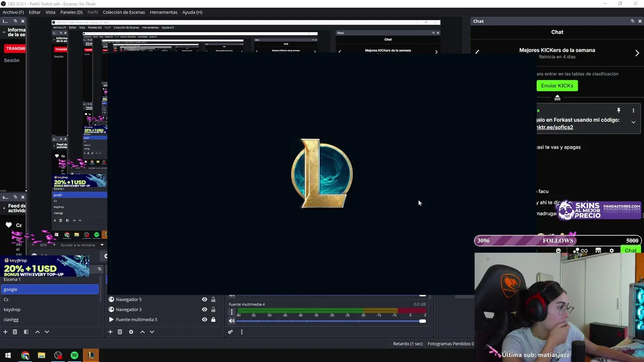Open the emote picker smiley icon

558,250
